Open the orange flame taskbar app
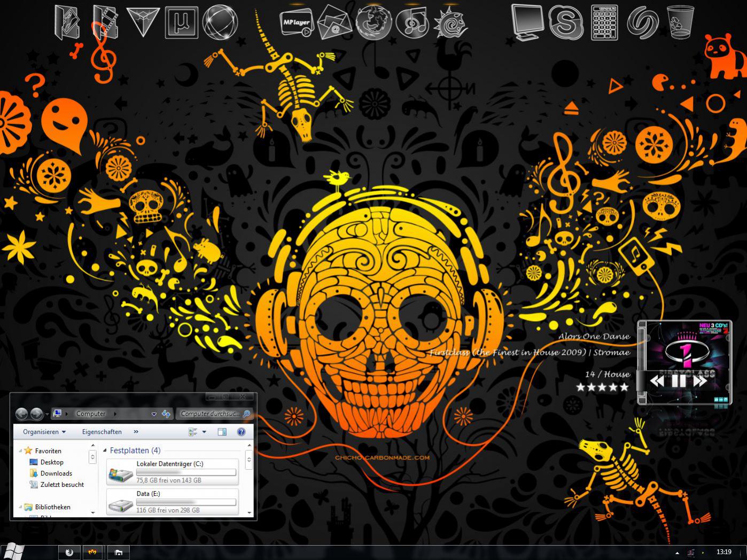The width and height of the screenshot is (747, 560). click(x=92, y=552)
